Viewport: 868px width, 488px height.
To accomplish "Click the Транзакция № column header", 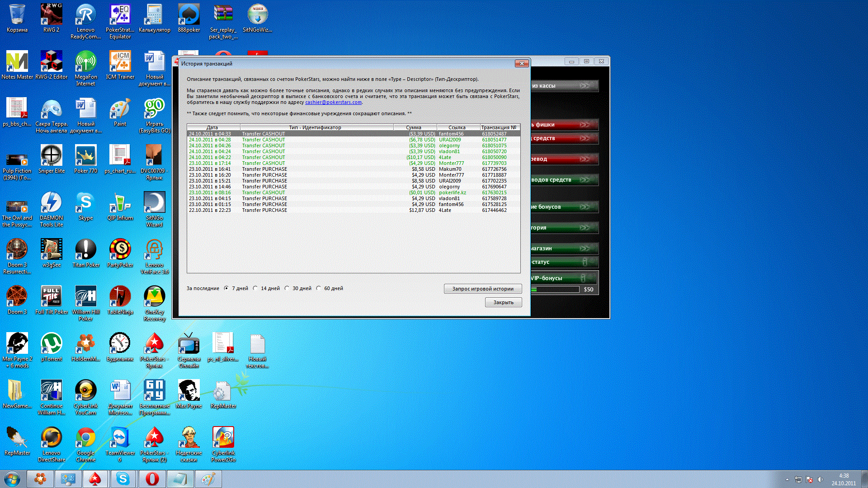I will pos(498,127).
